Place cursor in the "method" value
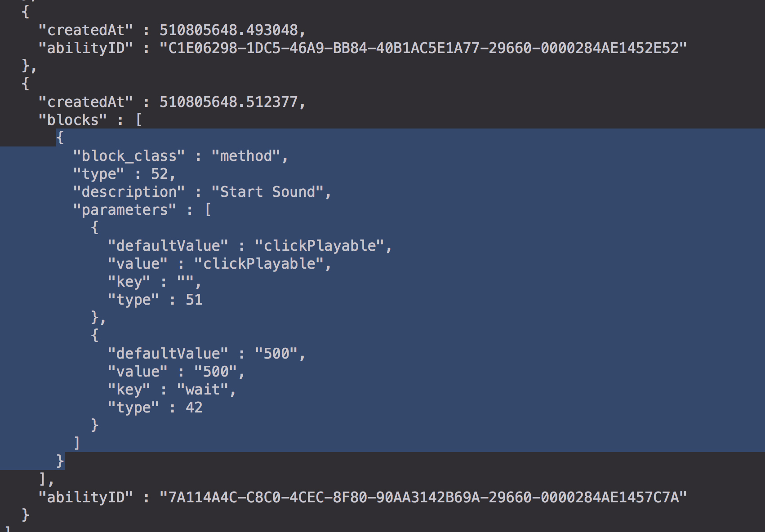765x532 pixels. (x=246, y=156)
